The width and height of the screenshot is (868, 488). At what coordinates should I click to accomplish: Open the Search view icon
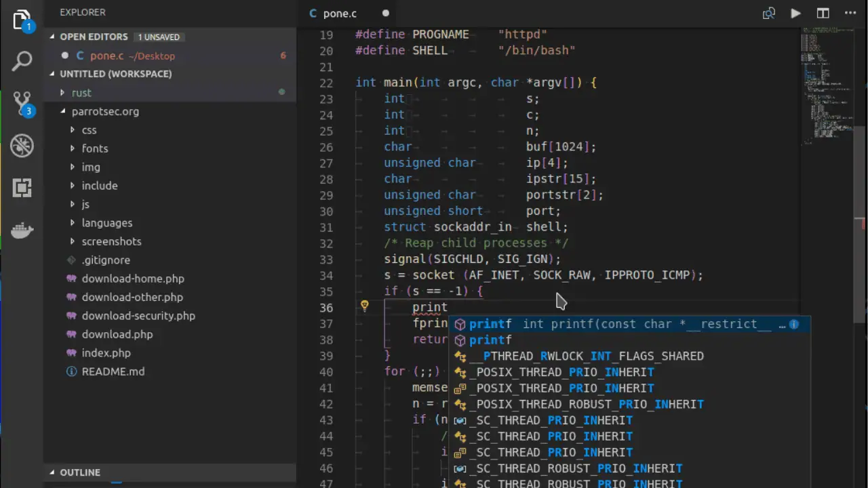tap(22, 61)
